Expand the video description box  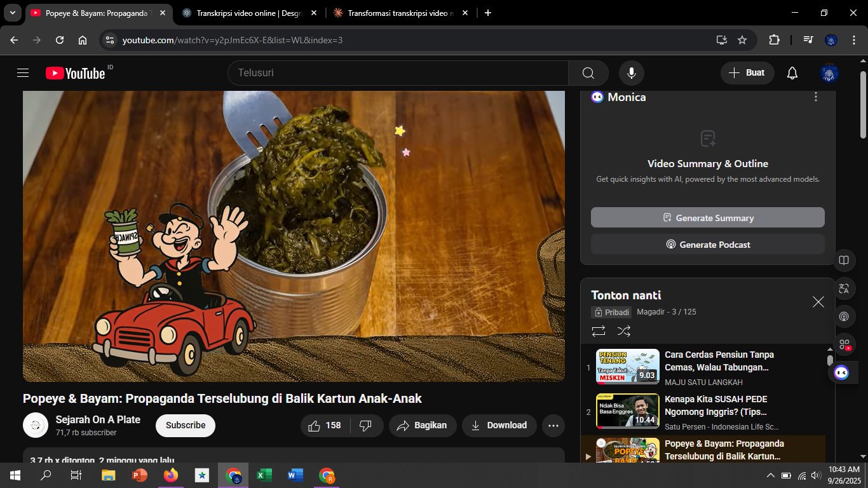tap(294, 455)
